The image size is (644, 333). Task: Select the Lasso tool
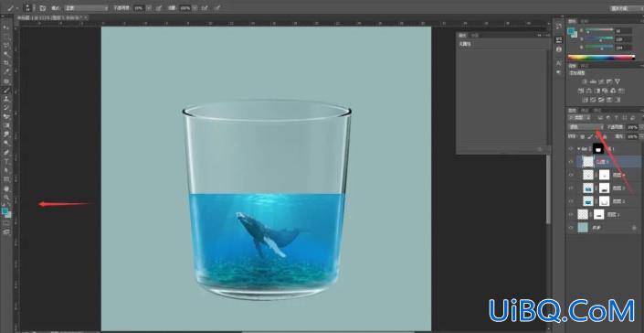coord(6,45)
